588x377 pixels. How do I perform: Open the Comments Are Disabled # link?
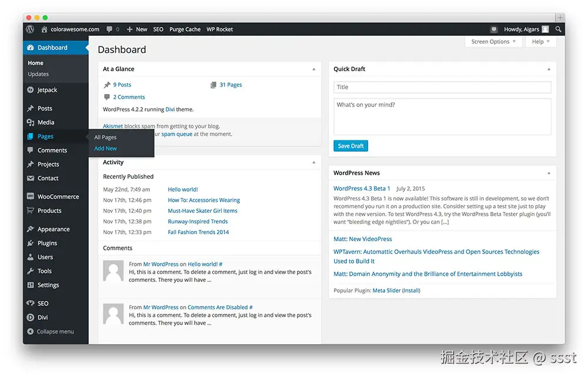click(220, 307)
